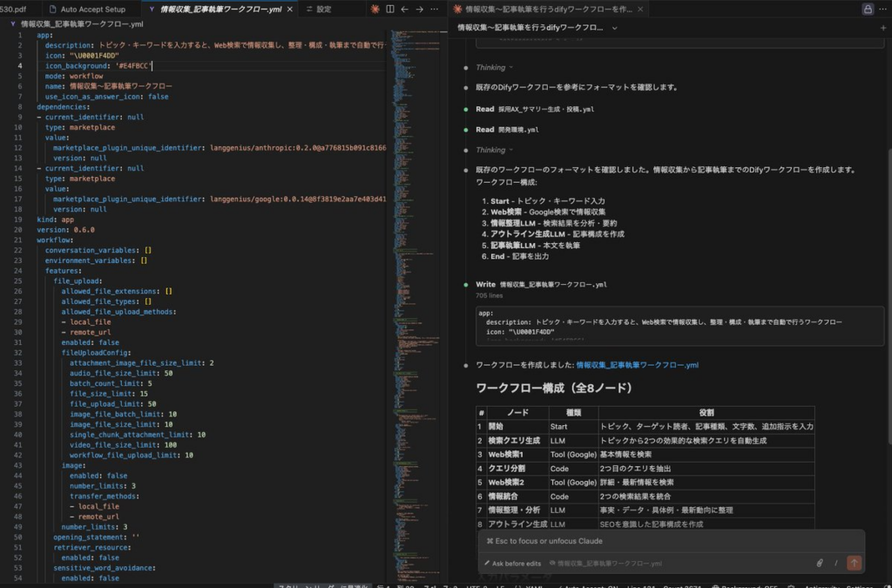
Task: Open the Ask before edits dropdown
Action: click(516, 563)
